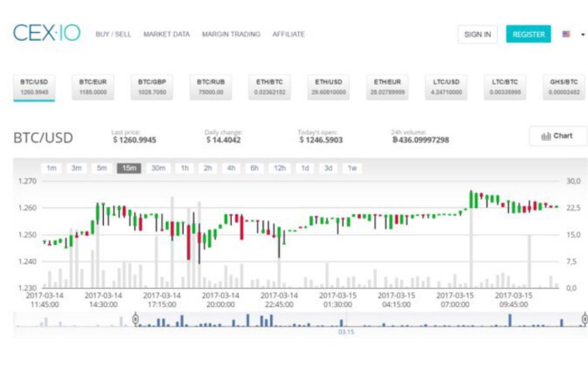Open the language dropdown arrow
Image resolution: width=588 pixels, height=368 pixels.
(582, 34)
